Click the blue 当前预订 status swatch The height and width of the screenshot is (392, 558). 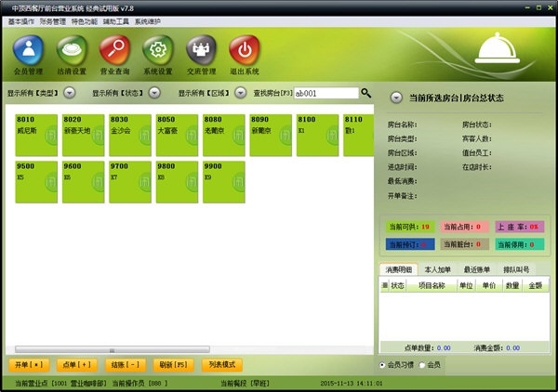pyautogui.click(x=409, y=243)
